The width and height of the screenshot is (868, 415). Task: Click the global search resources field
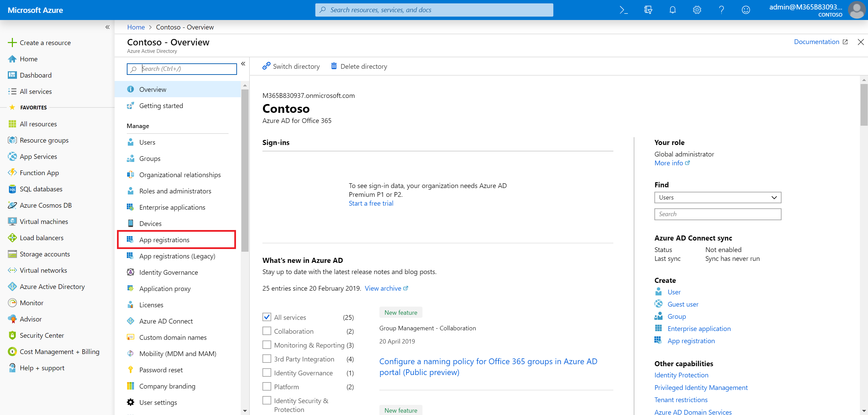tap(434, 10)
